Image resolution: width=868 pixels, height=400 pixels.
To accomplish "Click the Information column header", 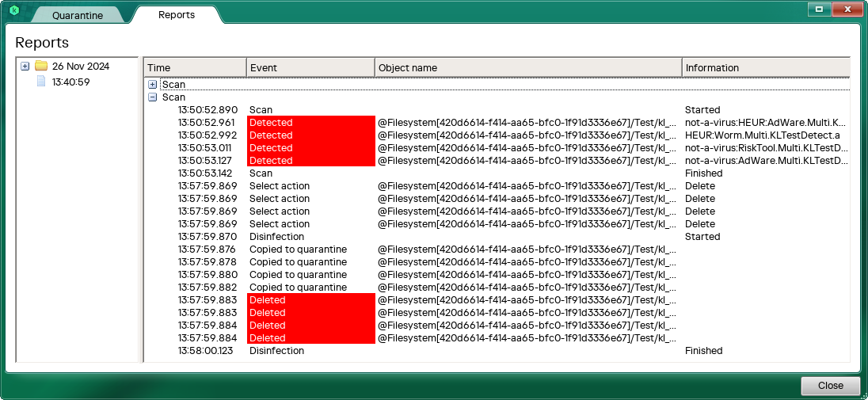I will [765, 67].
